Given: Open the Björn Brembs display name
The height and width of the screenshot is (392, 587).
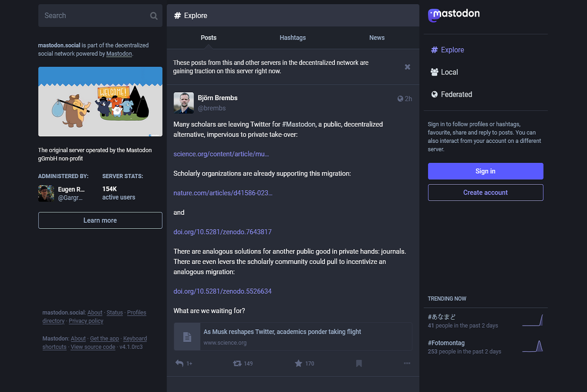Looking at the screenshot, I should point(218,98).
